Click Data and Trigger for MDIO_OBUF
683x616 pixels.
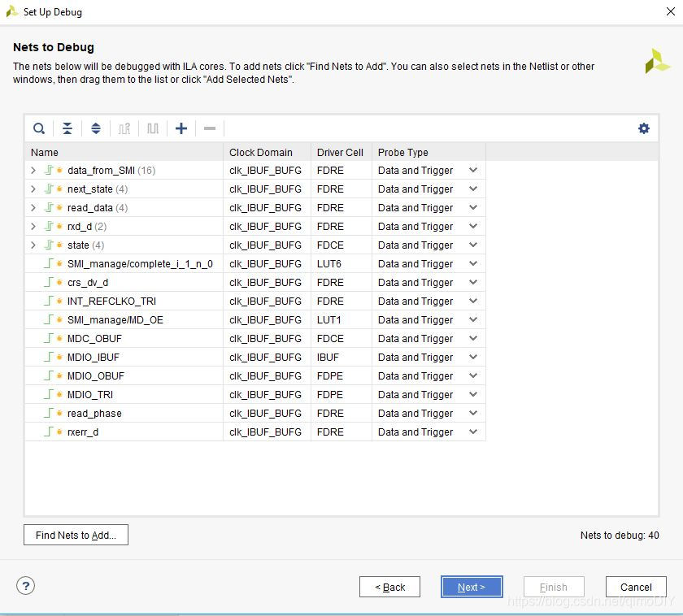tap(415, 376)
